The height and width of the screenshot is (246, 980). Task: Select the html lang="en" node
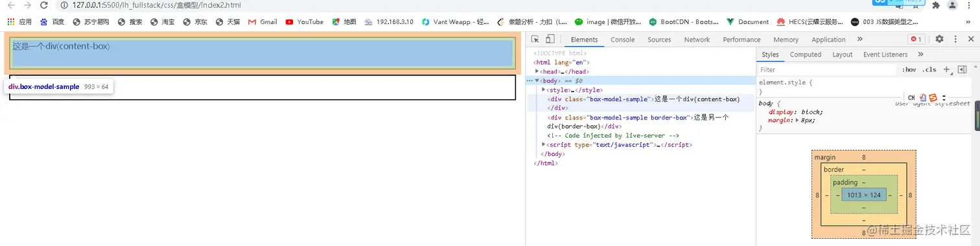click(x=561, y=62)
